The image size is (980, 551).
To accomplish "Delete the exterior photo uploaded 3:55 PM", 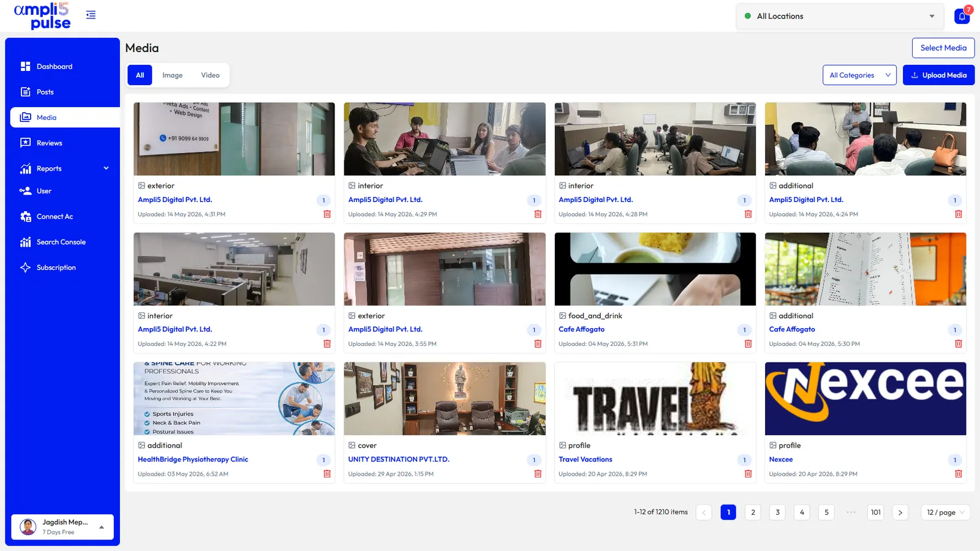I will pyautogui.click(x=538, y=344).
